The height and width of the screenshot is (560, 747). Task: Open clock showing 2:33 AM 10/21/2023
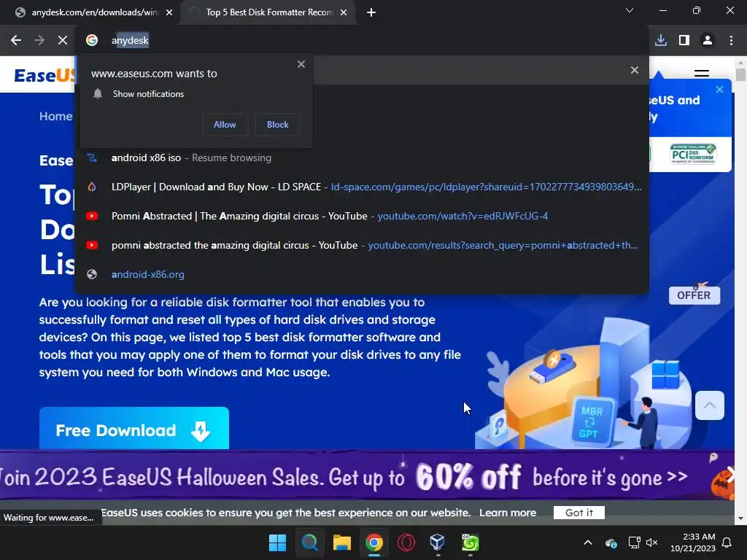click(693, 542)
